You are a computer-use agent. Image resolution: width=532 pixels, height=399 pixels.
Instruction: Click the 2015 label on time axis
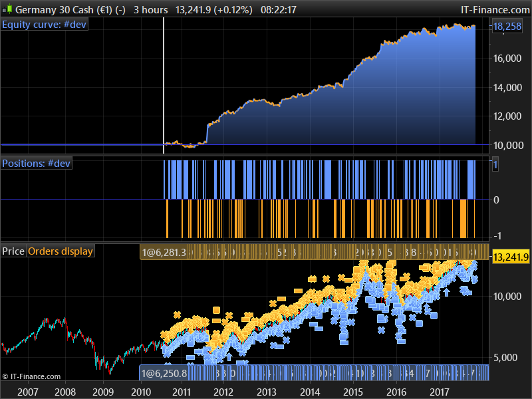[x=352, y=392]
